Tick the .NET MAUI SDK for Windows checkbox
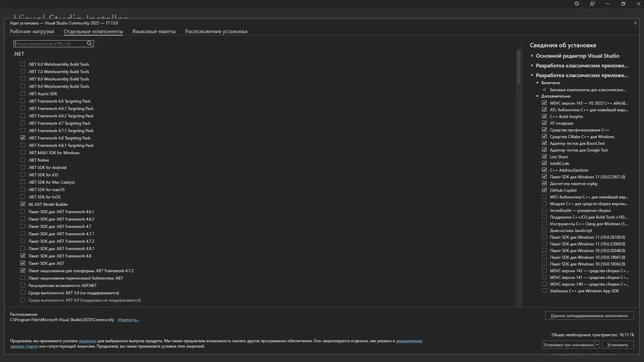This screenshot has width=644, height=362. click(x=23, y=152)
